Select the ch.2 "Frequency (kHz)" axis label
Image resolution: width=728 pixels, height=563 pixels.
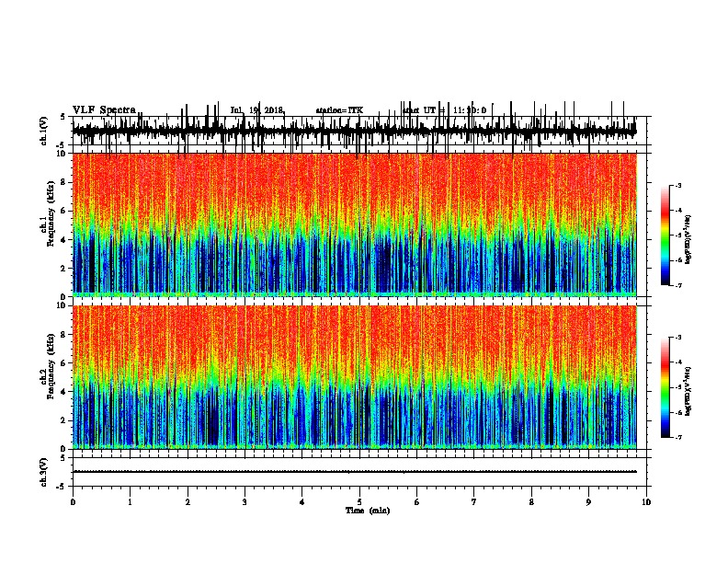(51, 366)
